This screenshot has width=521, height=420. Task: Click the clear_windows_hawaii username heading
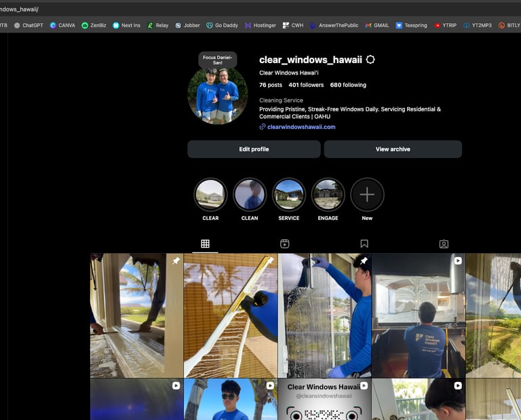point(310,60)
